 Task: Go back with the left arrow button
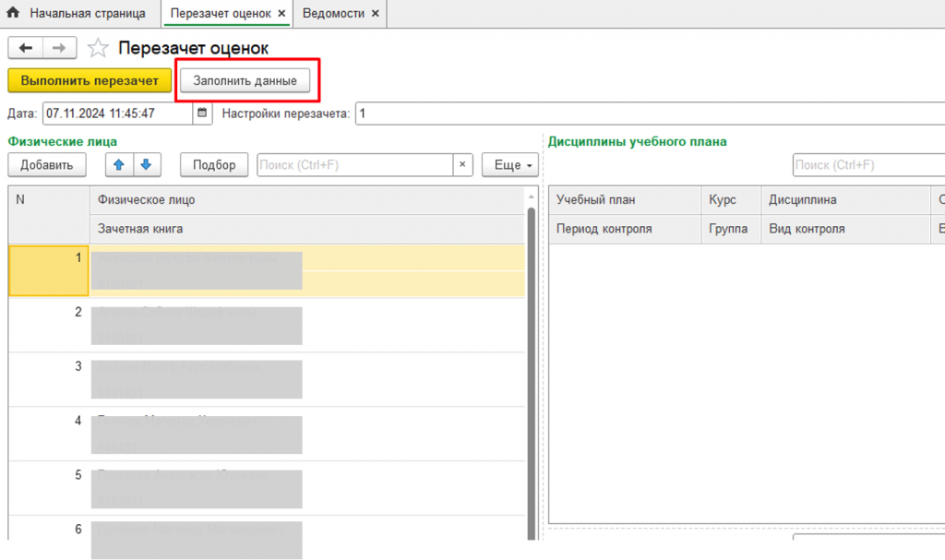[x=25, y=48]
